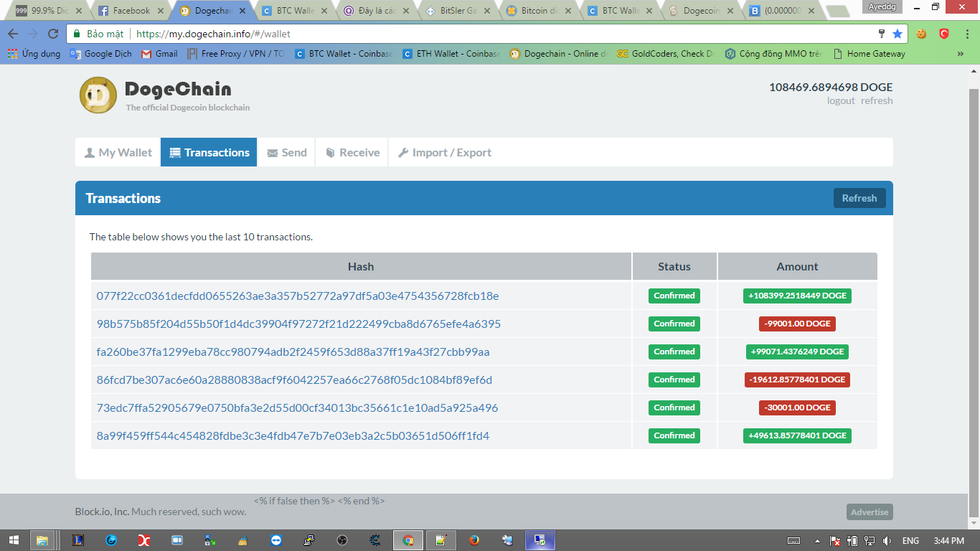The width and height of the screenshot is (980, 551).
Task: Click the Amount column header
Action: click(x=797, y=266)
